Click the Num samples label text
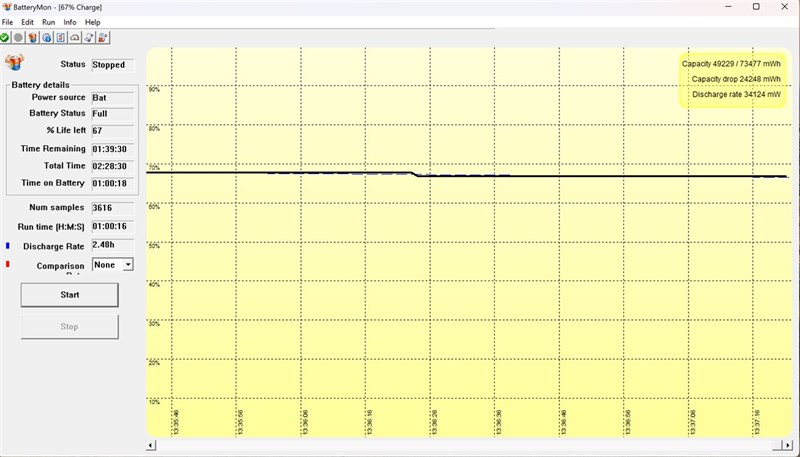 click(x=57, y=207)
